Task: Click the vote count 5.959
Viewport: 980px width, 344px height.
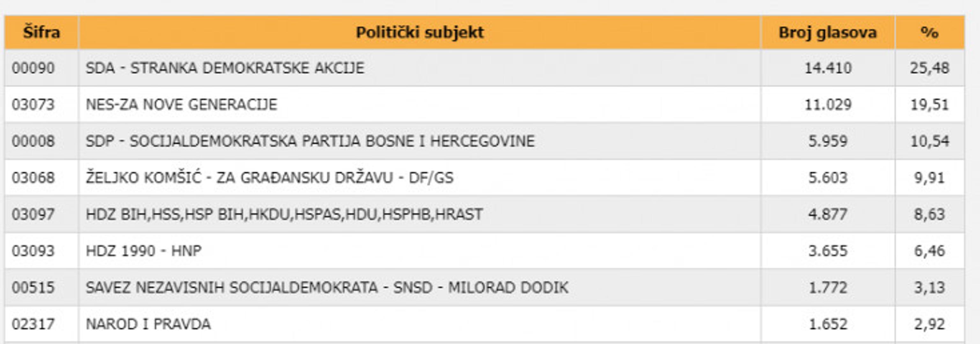Action: (x=828, y=141)
